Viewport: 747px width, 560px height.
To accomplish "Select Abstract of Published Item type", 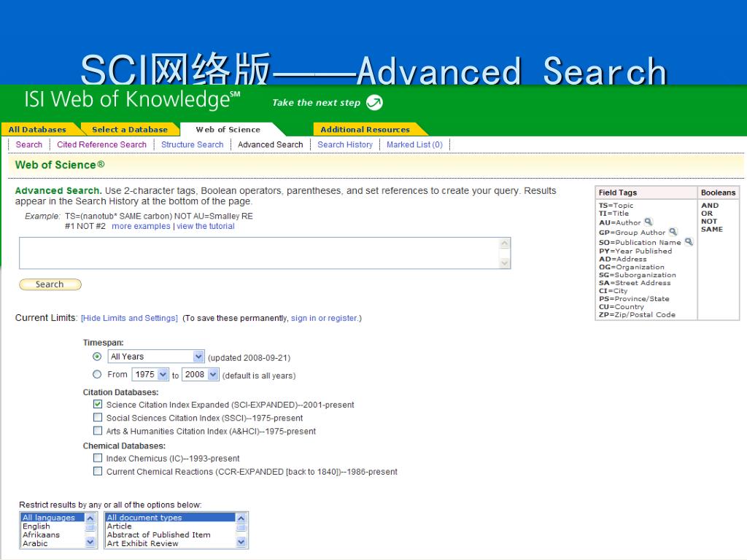I will coord(171,534).
